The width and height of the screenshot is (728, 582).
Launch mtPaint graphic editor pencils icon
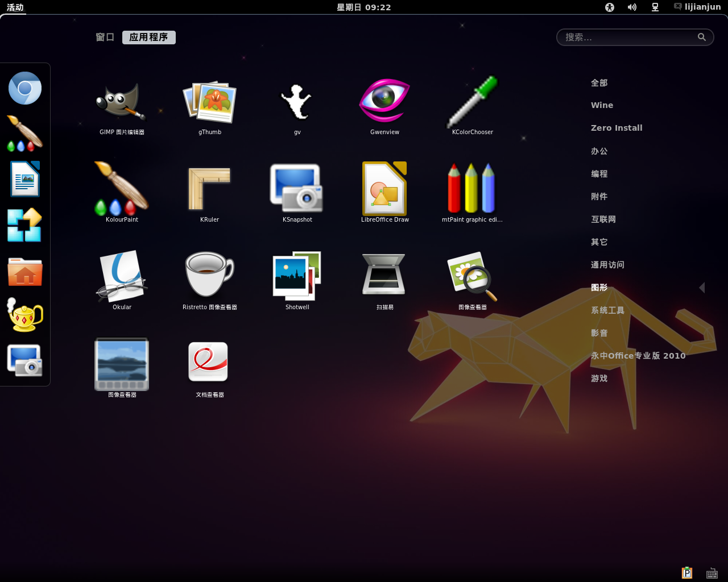pyautogui.click(x=472, y=192)
